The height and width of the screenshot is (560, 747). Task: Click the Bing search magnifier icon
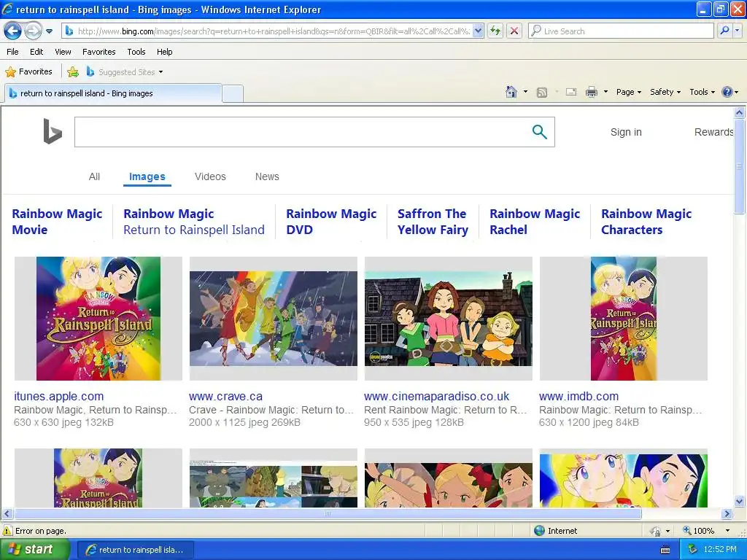(539, 132)
